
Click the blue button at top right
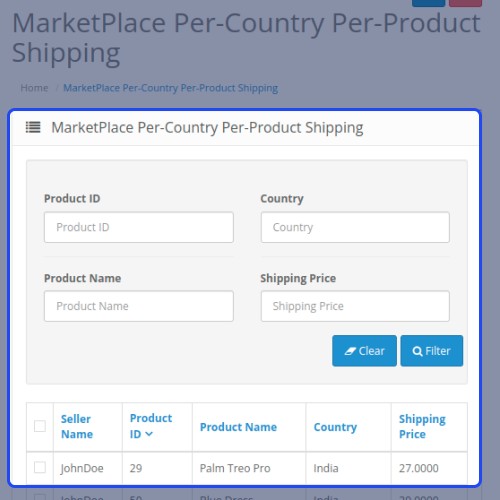point(428,3)
